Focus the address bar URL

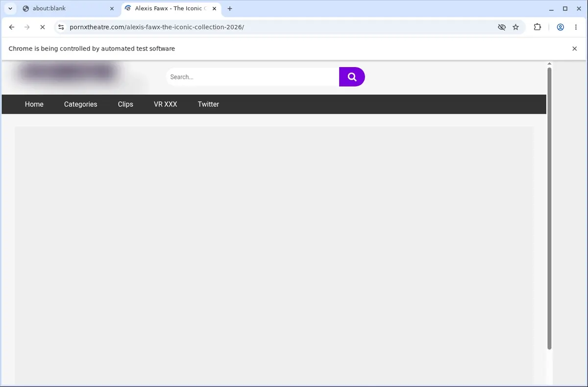(x=157, y=27)
